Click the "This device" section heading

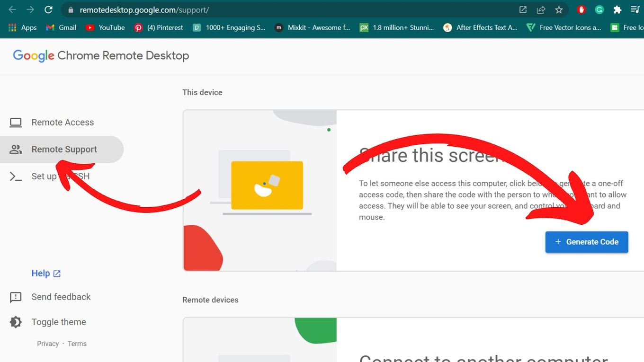(202, 92)
